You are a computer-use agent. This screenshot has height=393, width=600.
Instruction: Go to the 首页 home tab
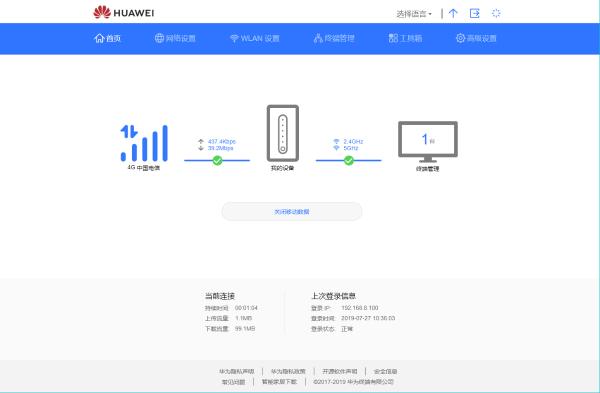click(x=108, y=38)
